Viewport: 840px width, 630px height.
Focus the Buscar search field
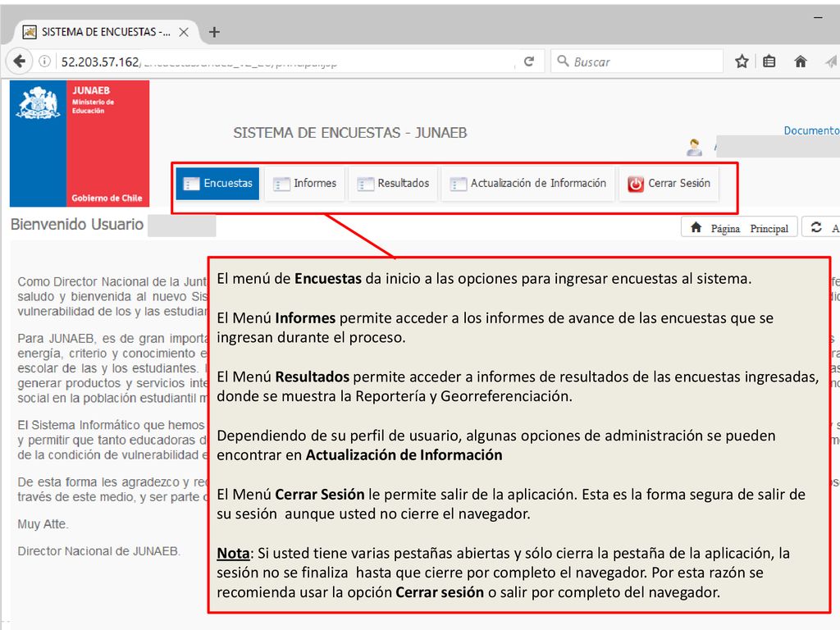coord(637,62)
